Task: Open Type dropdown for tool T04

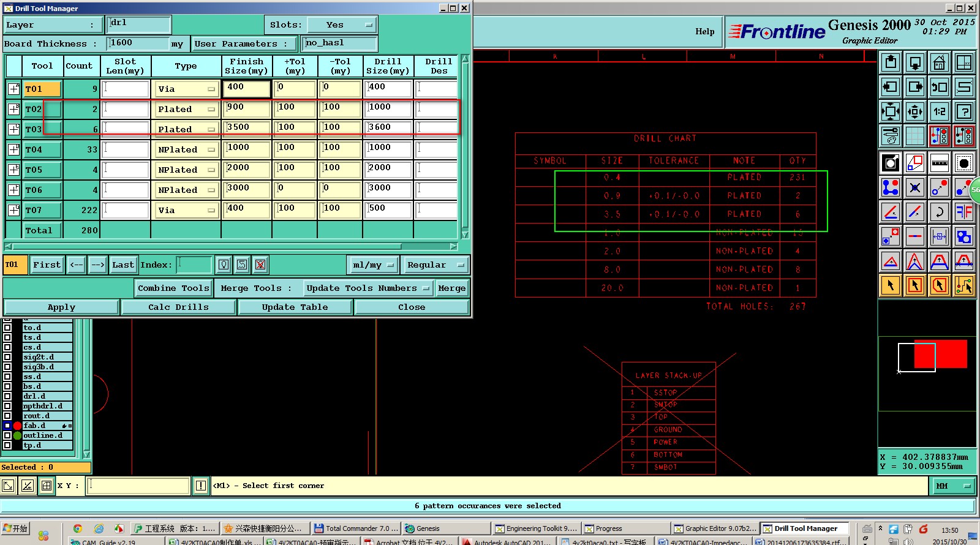Action: click(x=186, y=149)
